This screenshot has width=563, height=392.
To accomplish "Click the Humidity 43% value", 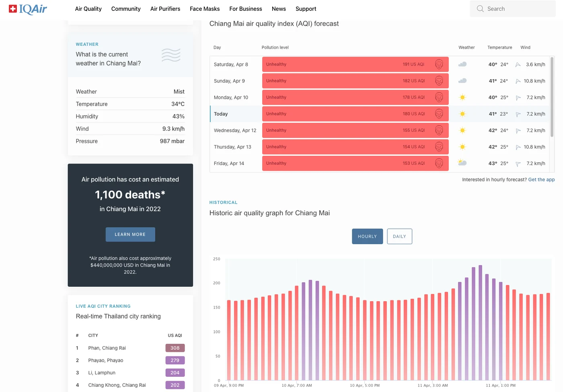I will (x=179, y=116).
